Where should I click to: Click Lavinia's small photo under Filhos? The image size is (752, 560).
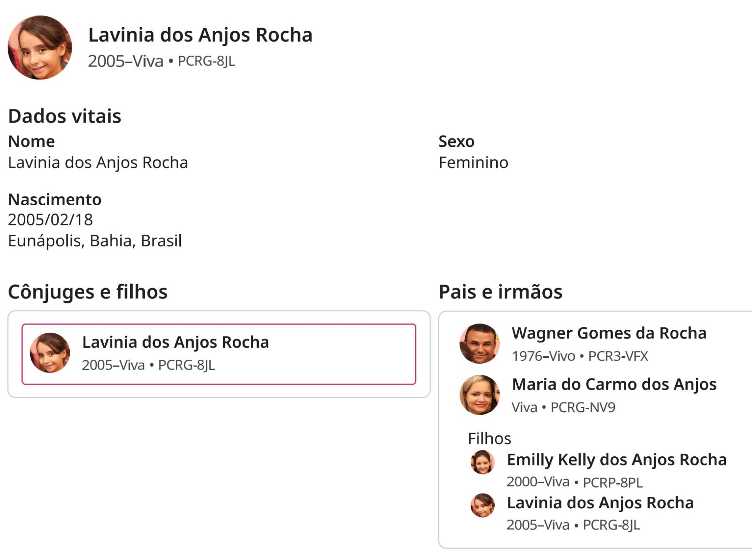pos(482,505)
